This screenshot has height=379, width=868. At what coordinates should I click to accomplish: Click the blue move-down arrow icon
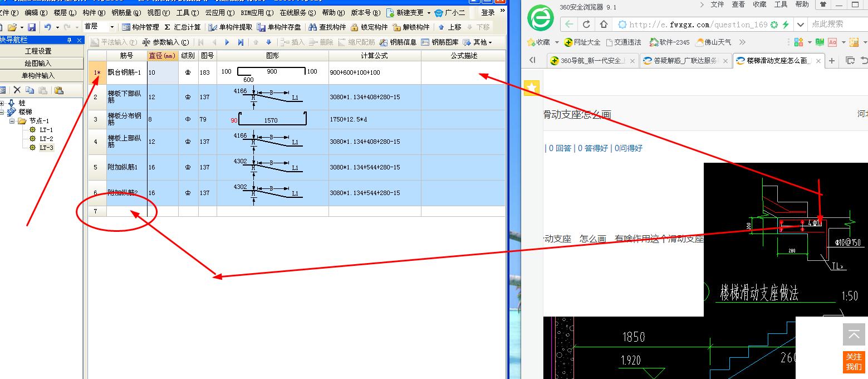[x=268, y=42]
